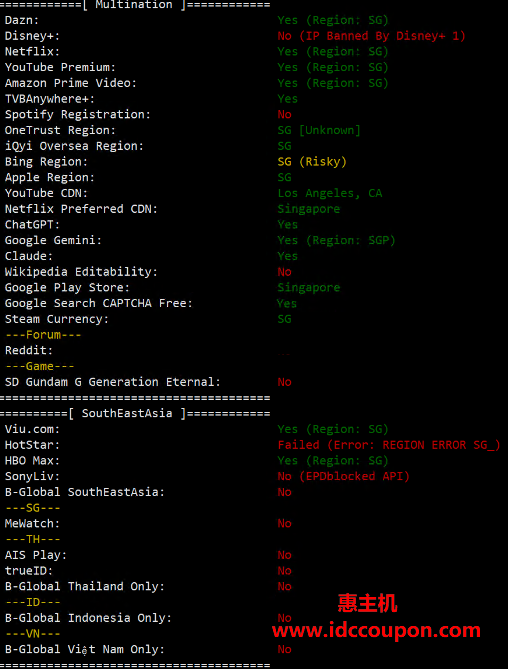Select the Disney+ IP Banned result
508x670 pixels.
coord(371,36)
